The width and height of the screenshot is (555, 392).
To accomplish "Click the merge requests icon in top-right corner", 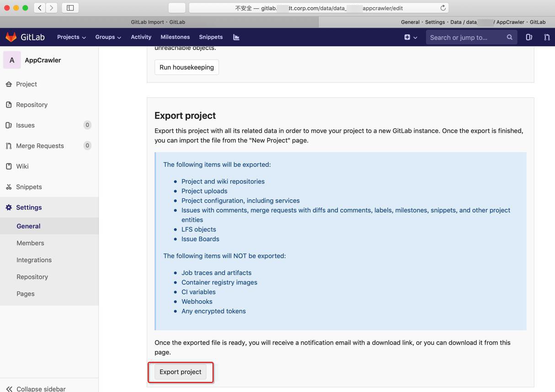I will [547, 37].
